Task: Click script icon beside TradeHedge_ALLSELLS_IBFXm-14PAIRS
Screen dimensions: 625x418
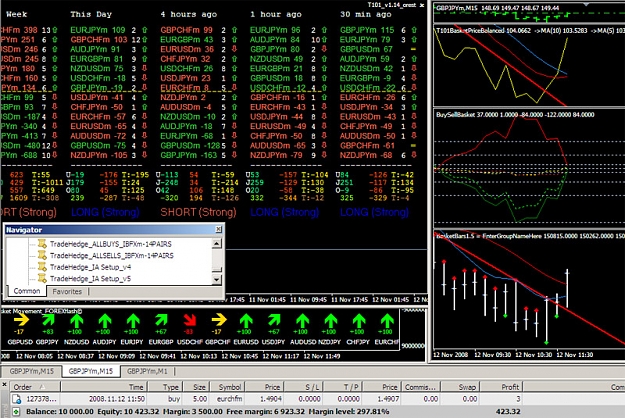Action: click(x=42, y=255)
